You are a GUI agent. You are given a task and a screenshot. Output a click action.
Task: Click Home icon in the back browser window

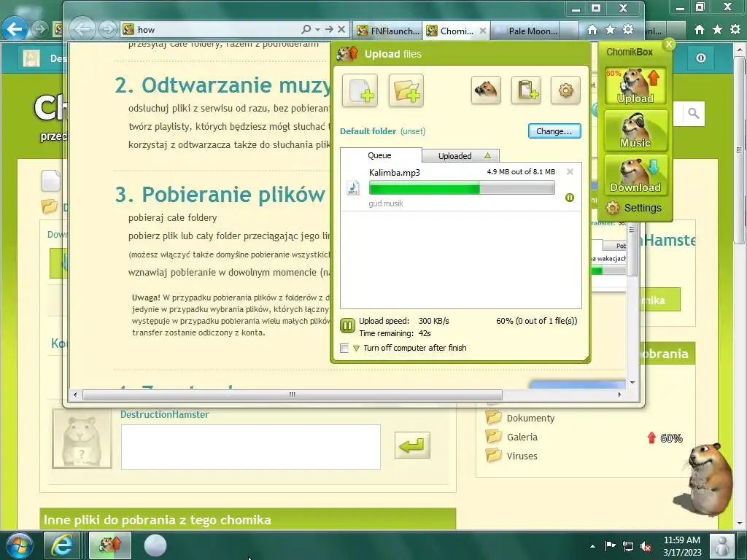pyautogui.click(x=700, y=30)
